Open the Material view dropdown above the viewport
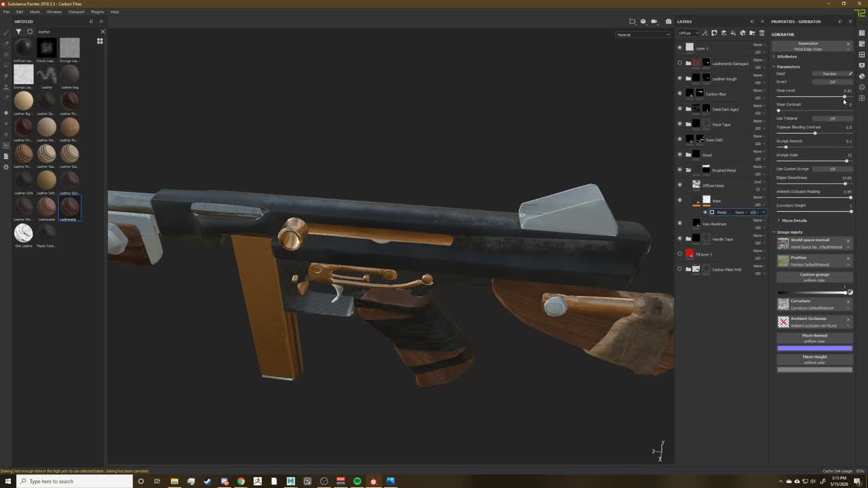The image size is (868, 488). 643,34
